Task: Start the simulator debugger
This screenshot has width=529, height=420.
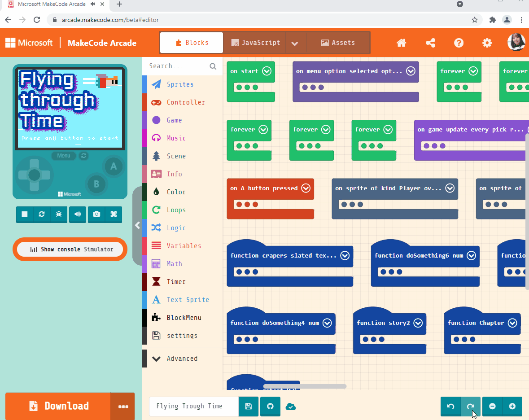Action: [x=58, y=214]
